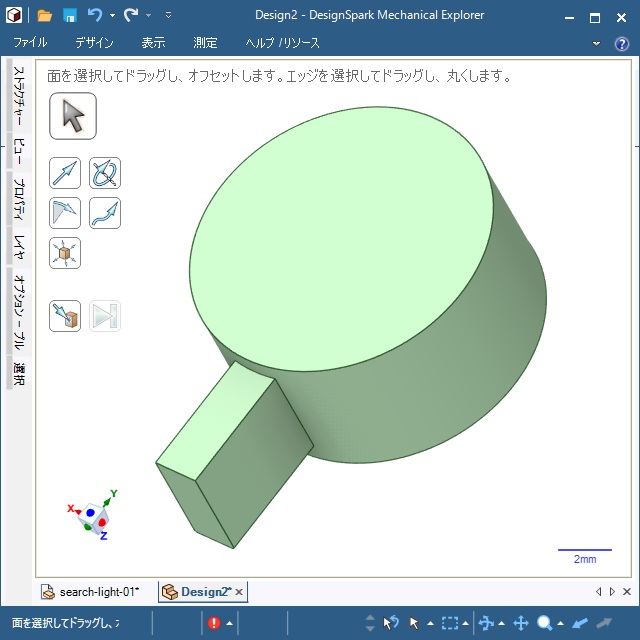Switch to the デザイン ribbon tab
This screenshot has height=640, width=640.
click(x=94, y=43)
